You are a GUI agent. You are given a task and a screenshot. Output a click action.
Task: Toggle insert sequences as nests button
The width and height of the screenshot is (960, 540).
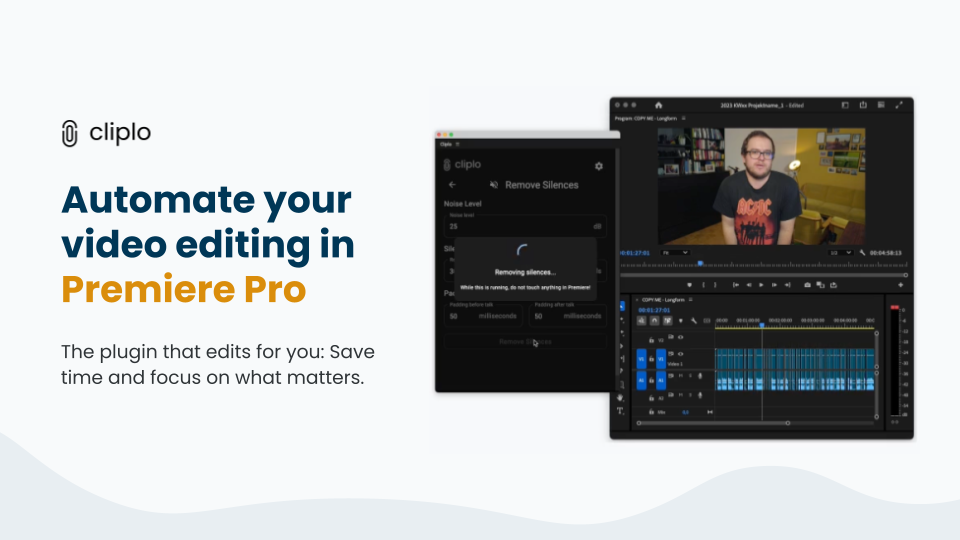(642, 321)
